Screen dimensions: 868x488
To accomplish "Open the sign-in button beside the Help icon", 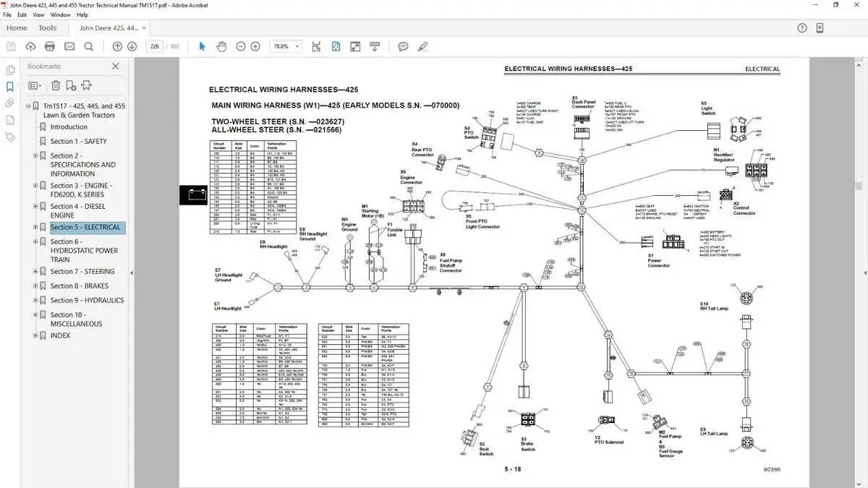I will [x=820, y=28].
